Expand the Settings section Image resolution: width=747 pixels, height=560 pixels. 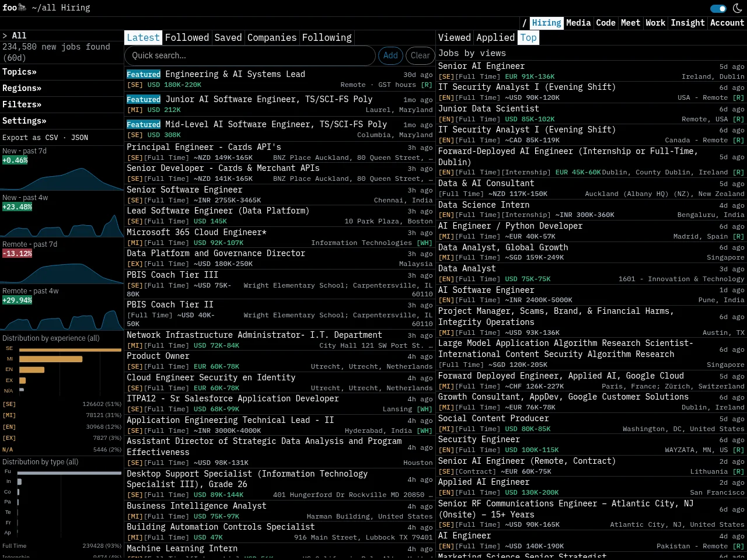pyautogui.click(x=24, y=121)
